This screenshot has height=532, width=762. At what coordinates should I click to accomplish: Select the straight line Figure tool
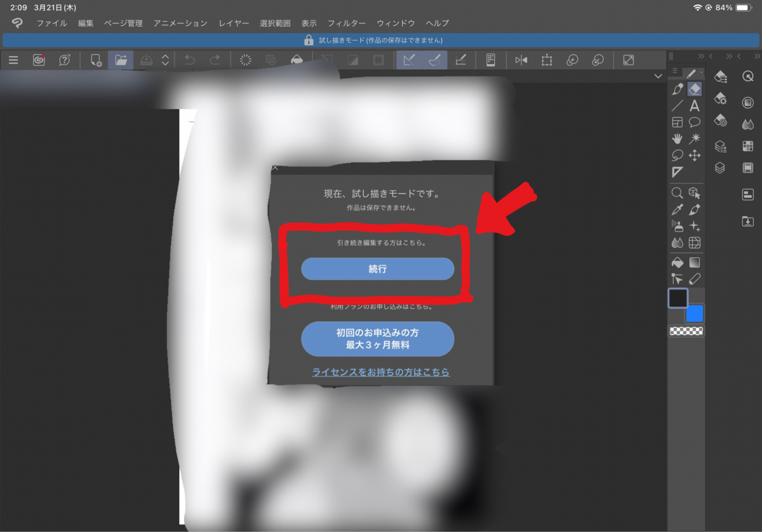click(678, 105)
